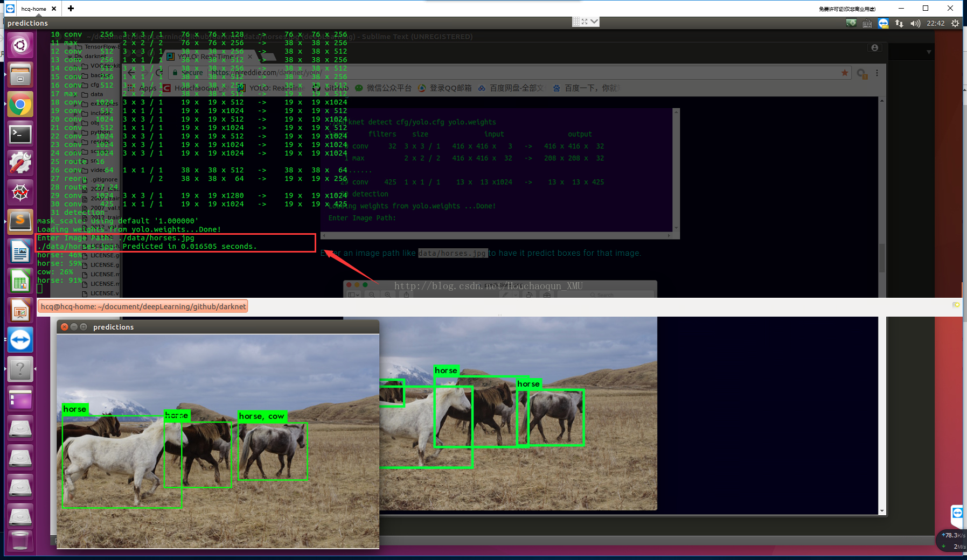This screenshot has height=560, width=967.
Task: Open LibreOffice Impress from the dock
Action: [x=20, y=311]
